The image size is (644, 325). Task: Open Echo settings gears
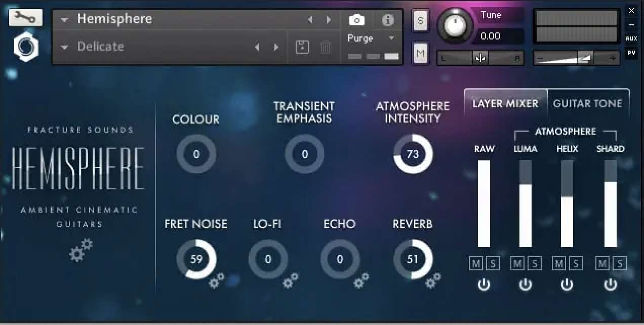pyautogui.click(x=360, y=280)
